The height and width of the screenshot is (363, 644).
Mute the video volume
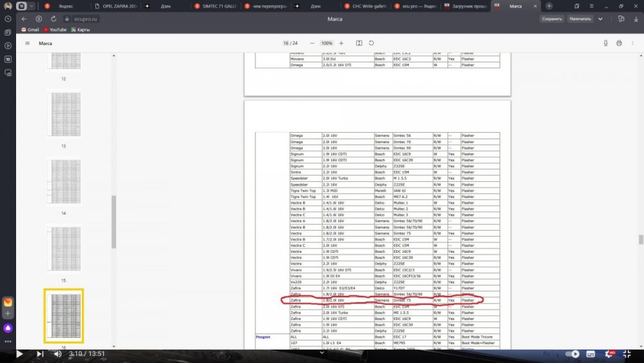pos(58,354)
